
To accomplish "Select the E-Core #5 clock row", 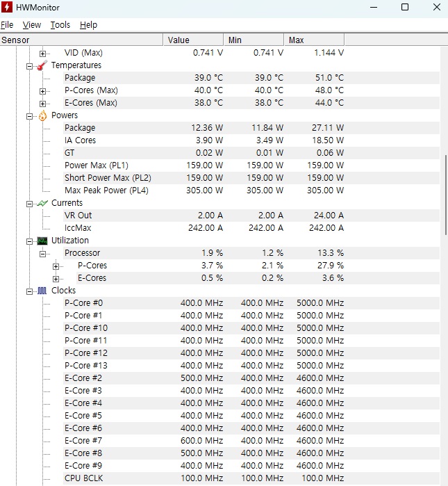I will (x=251, y=416).
